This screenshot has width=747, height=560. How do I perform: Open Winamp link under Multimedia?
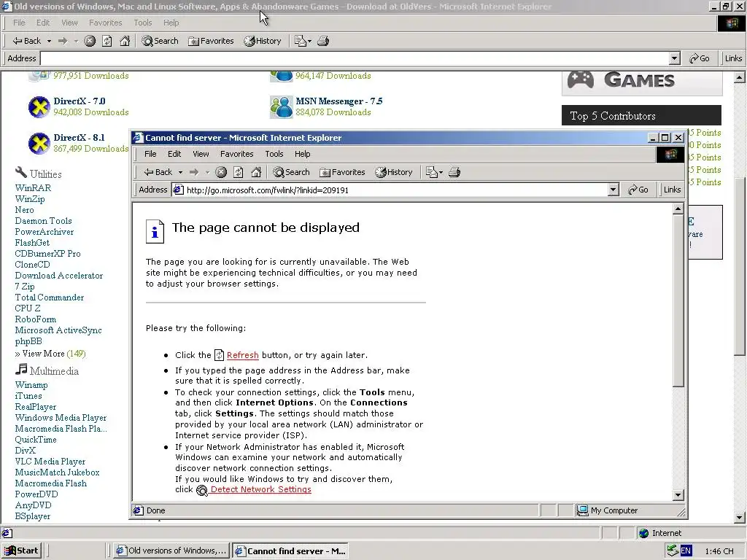31,385
